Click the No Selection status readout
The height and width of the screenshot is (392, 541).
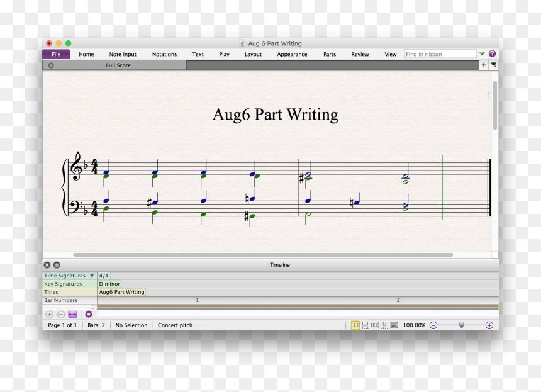pyautogui.click(x=131, y=325)
